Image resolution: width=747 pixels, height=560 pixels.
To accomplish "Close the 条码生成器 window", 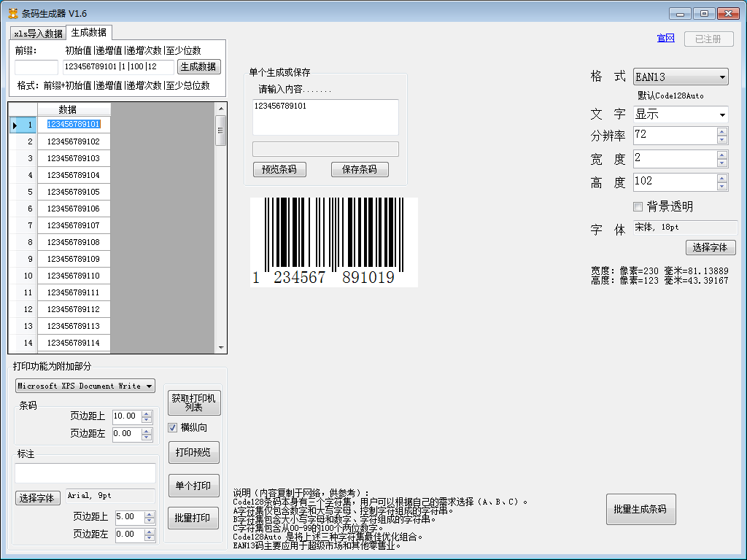I will click(728, 13).
